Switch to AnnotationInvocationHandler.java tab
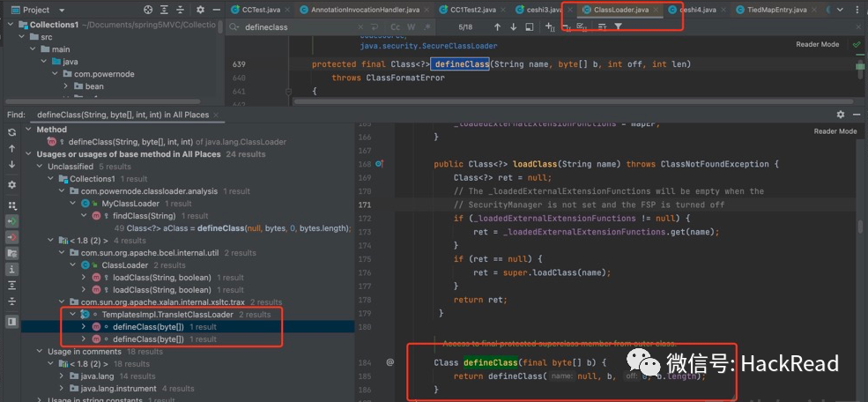The height and width of the screenshot is (402, 868). [362, 10]
